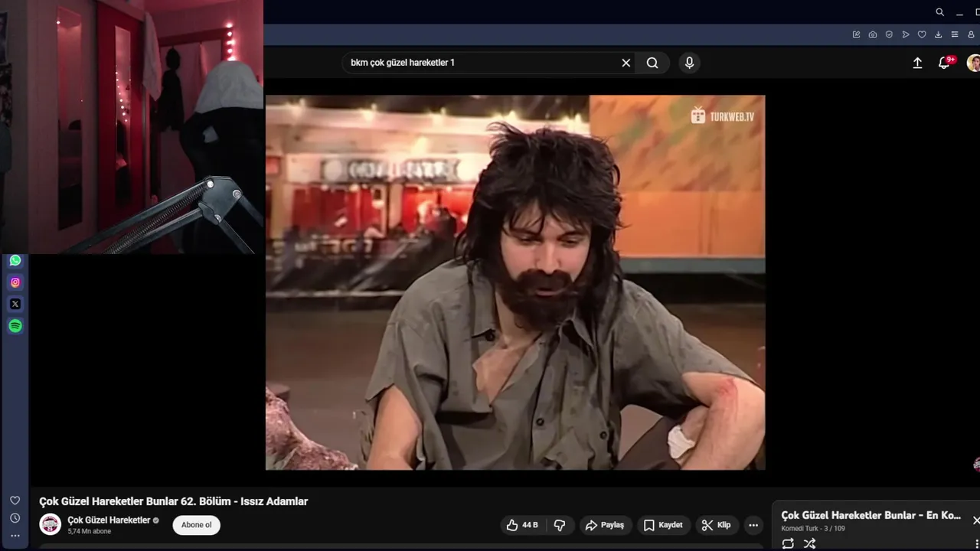Click the Paylaş share button

(x=605, y=525)
